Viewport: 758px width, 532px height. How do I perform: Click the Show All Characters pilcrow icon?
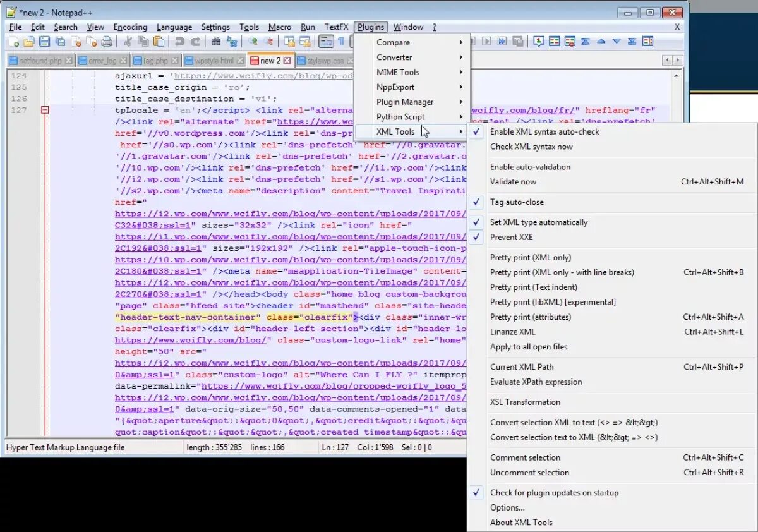[x=341, y=42]
